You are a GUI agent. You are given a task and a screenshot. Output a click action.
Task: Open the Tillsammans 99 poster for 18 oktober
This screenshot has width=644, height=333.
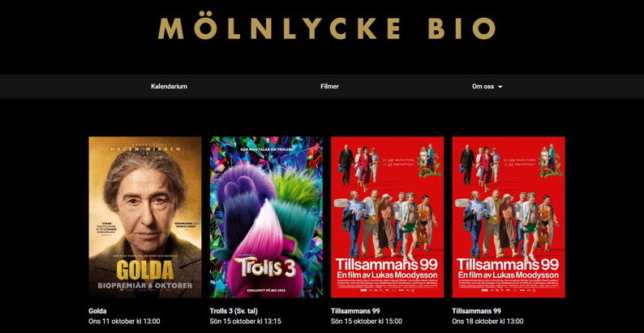coord(509,217)
